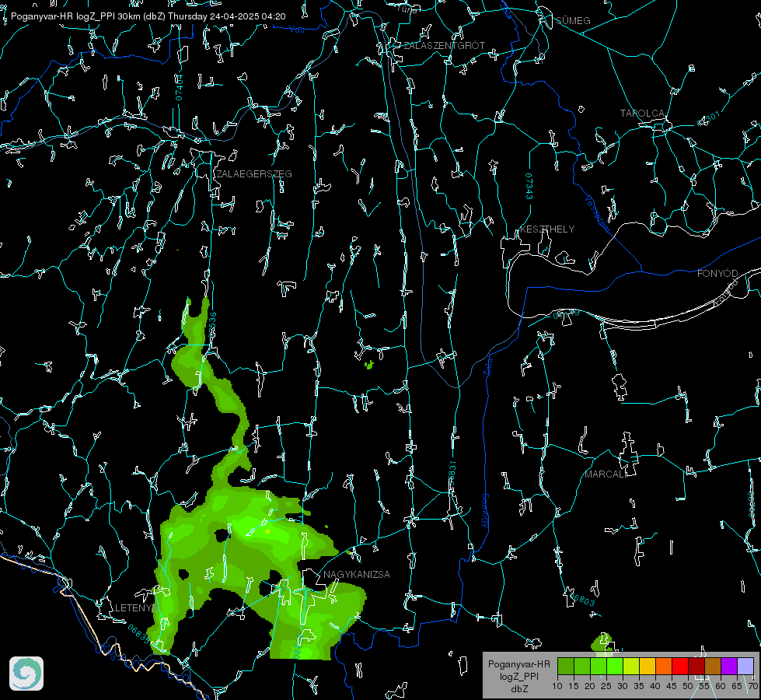Click the Somogy county border label

[484, 511]
